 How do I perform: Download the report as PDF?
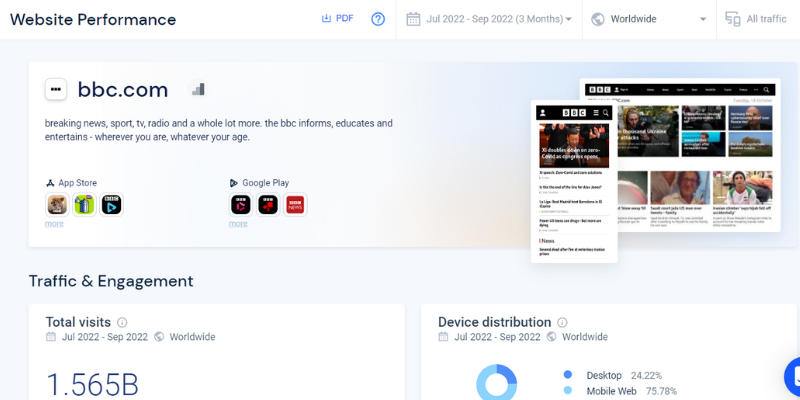(x=337, y=19)
